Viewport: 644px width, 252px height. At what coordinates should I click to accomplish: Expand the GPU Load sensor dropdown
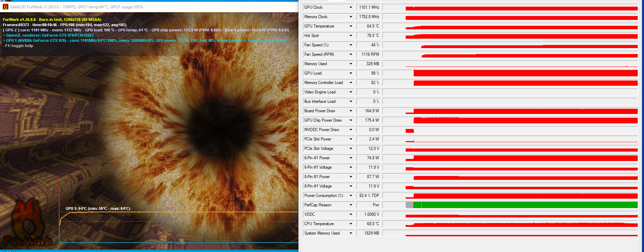(351, 73)
